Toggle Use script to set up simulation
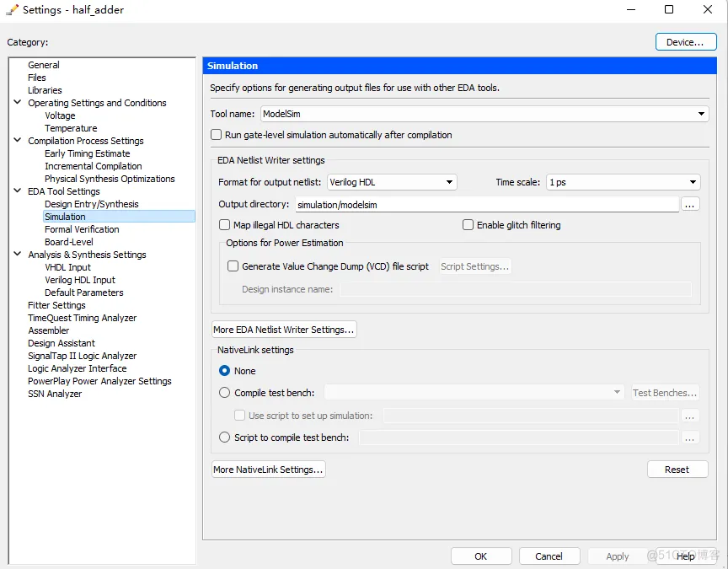The image size is (728, 569). [x=239, y=416]
